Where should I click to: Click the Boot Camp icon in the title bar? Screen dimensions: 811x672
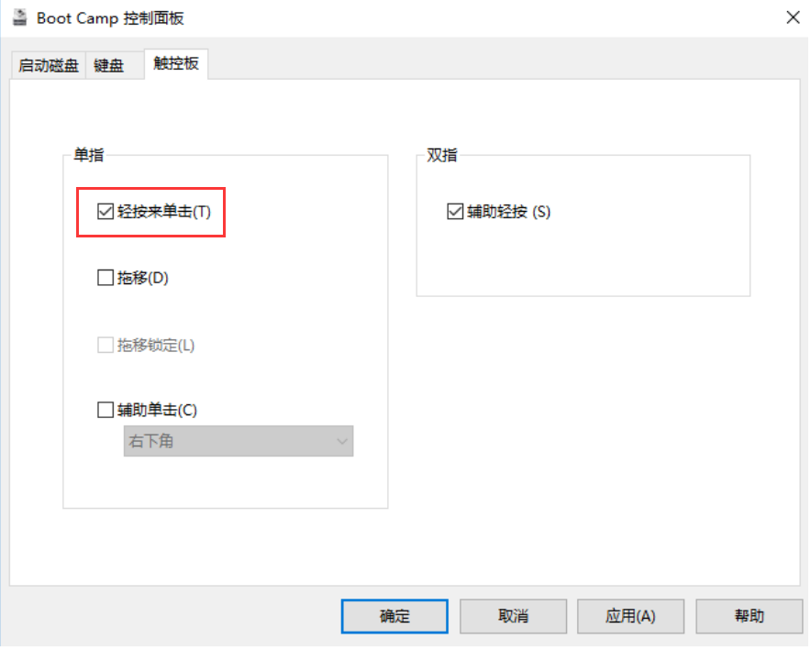[19, 17]
